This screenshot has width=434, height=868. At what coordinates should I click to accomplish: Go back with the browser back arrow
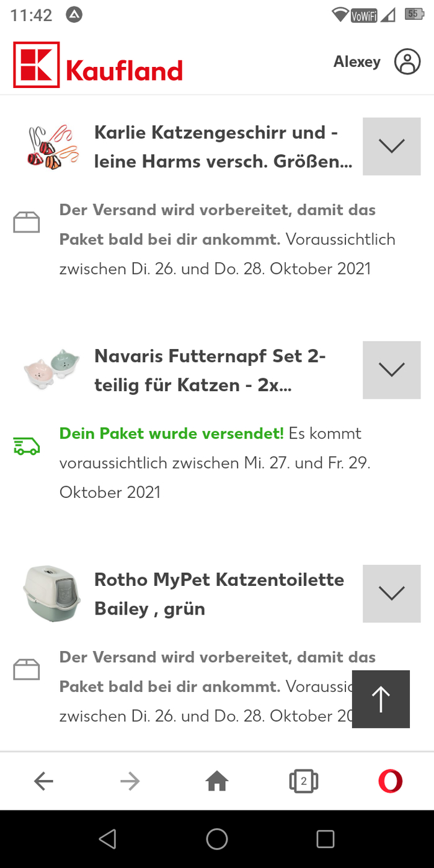click(43, 782)
